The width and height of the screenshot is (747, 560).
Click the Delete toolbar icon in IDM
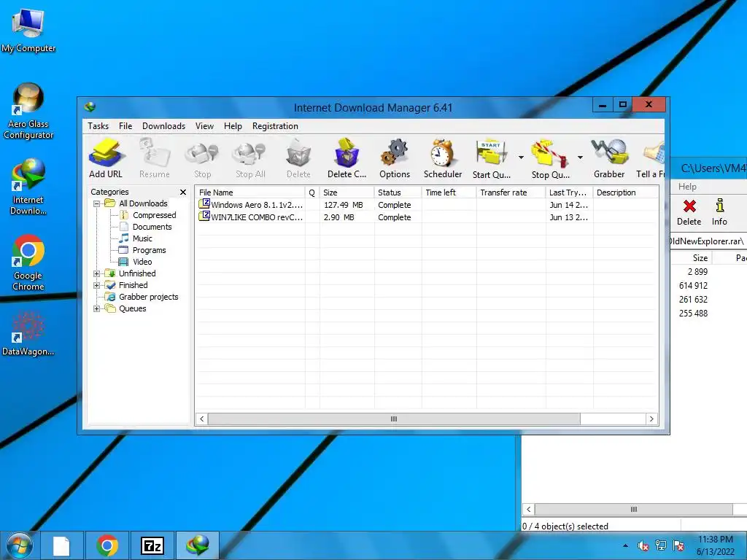click(298, 159)
